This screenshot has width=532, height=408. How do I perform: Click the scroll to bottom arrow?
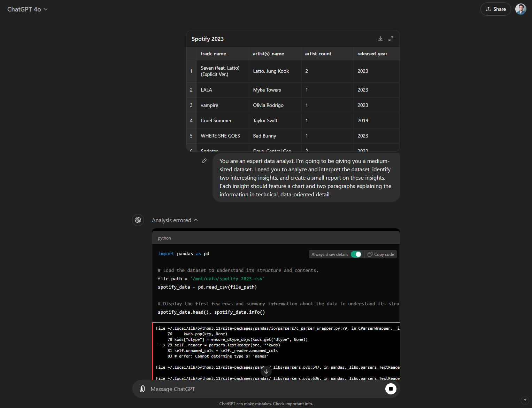(266, 371)
